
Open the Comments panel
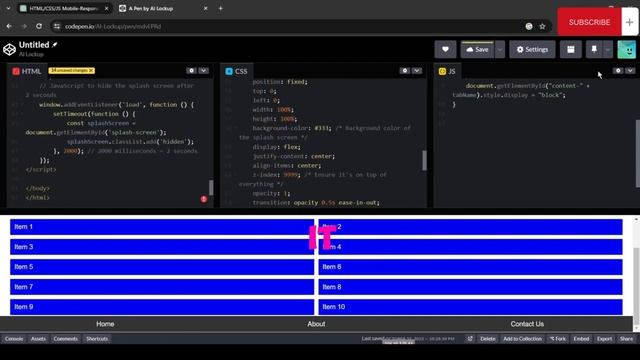tap(65, 338)
